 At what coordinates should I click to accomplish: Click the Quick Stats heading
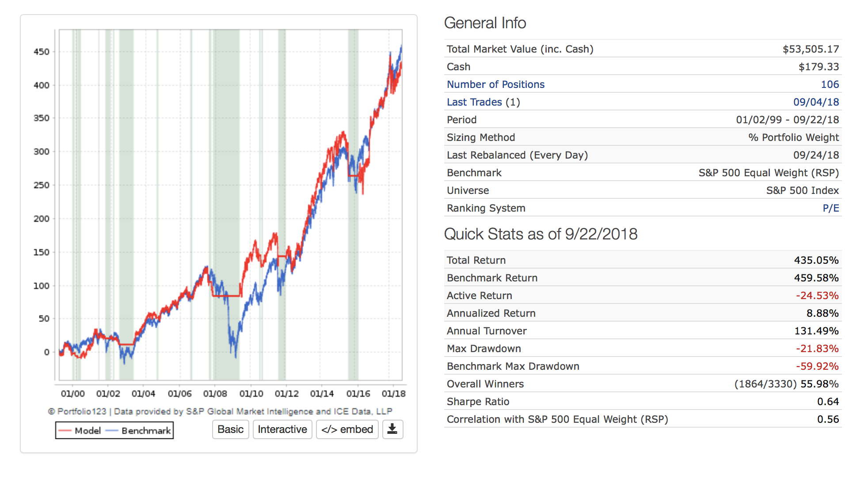pyautogui.click(x=541, y=234)
